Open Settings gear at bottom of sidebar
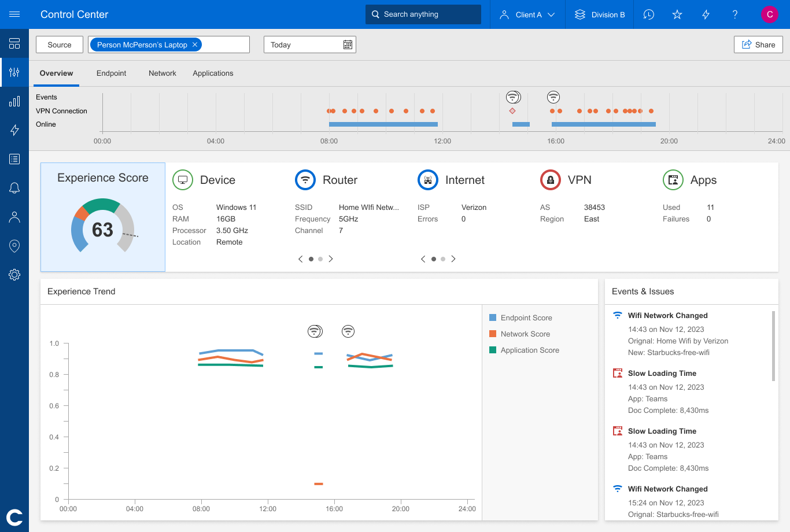Viewport: 790px width, 532px height. pos(14,275)
